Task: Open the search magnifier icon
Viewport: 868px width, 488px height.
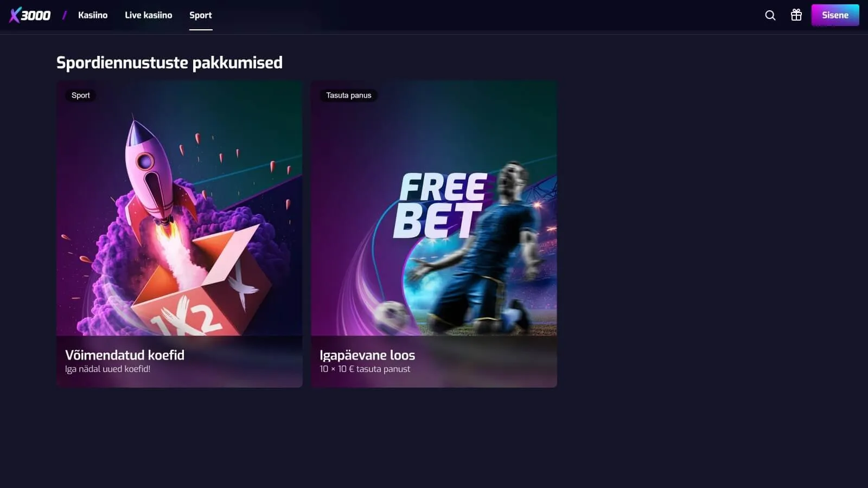Action: point(770,15)
